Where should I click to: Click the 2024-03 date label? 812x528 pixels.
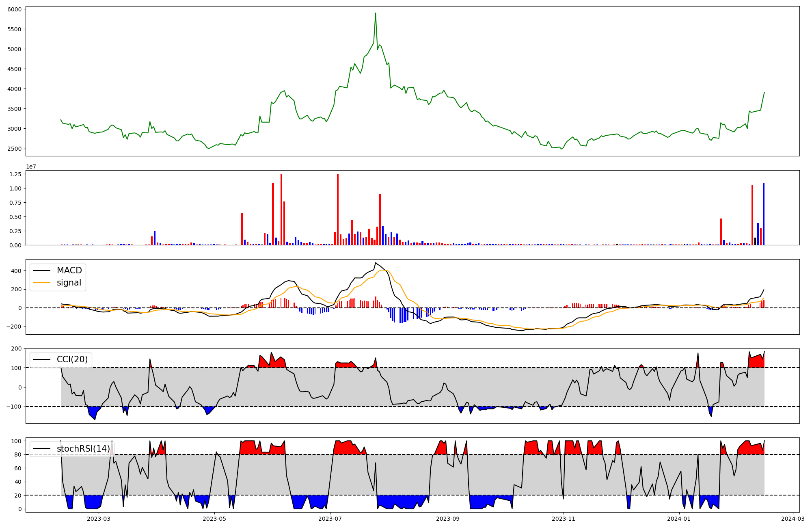click(793, 519)
